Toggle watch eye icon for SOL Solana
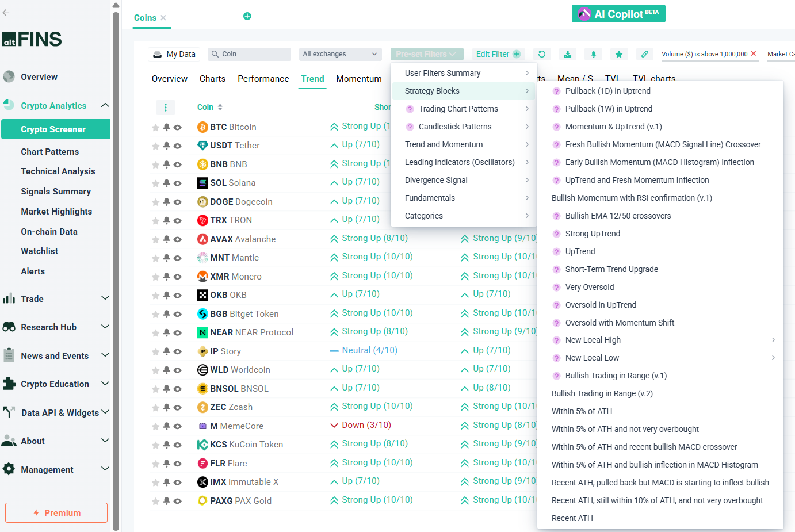This screenshot has height=532, width=795. [178, 183]
